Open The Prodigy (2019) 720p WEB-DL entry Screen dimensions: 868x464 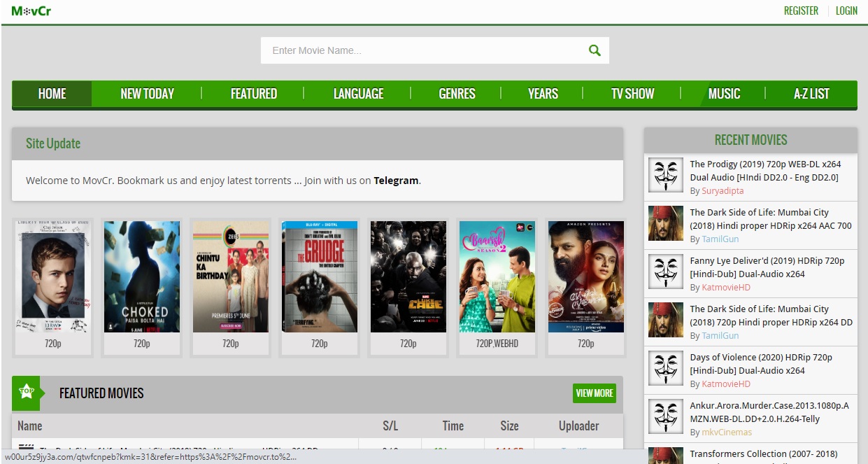[x=765, y=171]
